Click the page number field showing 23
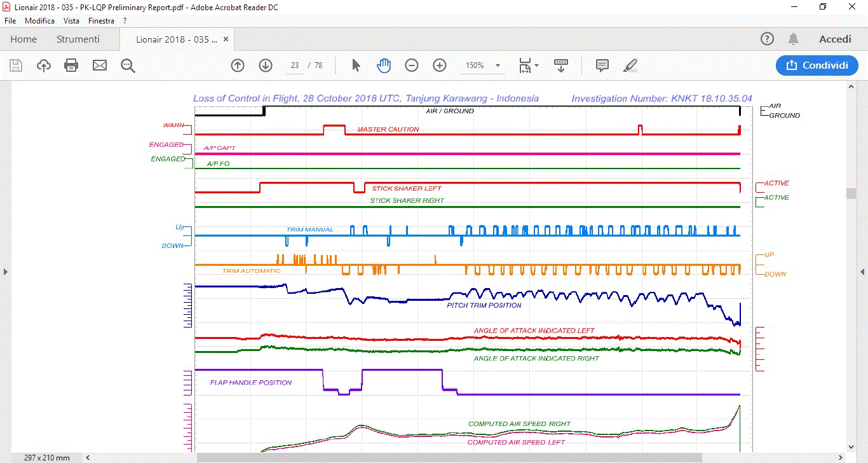 pyautogui.click(x=295, y=66)
